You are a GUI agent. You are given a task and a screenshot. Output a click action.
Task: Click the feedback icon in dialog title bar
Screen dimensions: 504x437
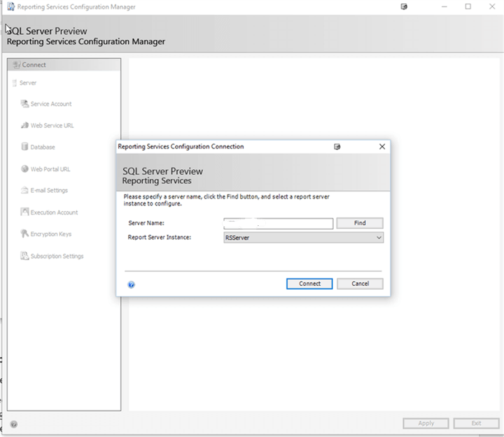click(337, 147)
